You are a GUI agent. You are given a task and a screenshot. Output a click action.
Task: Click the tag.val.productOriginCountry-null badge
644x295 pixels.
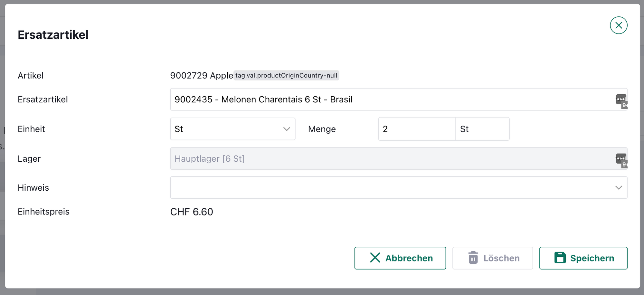(x=286, y=75)
